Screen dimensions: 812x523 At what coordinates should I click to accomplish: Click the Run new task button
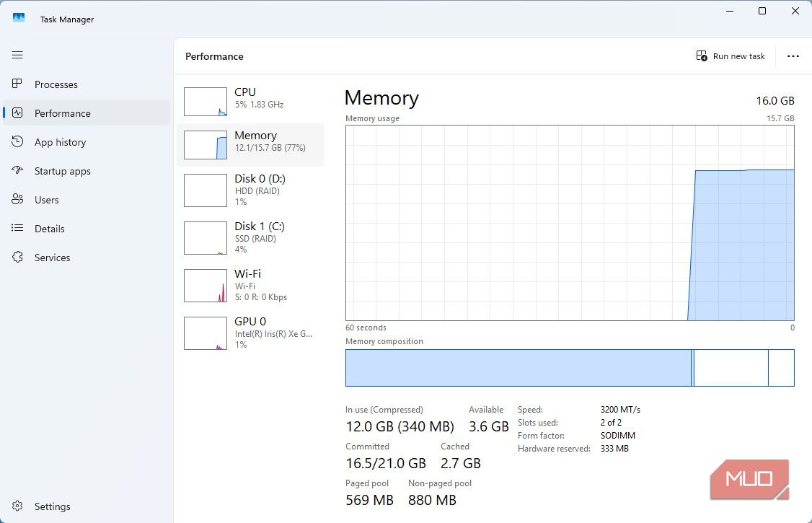point(731,56)
